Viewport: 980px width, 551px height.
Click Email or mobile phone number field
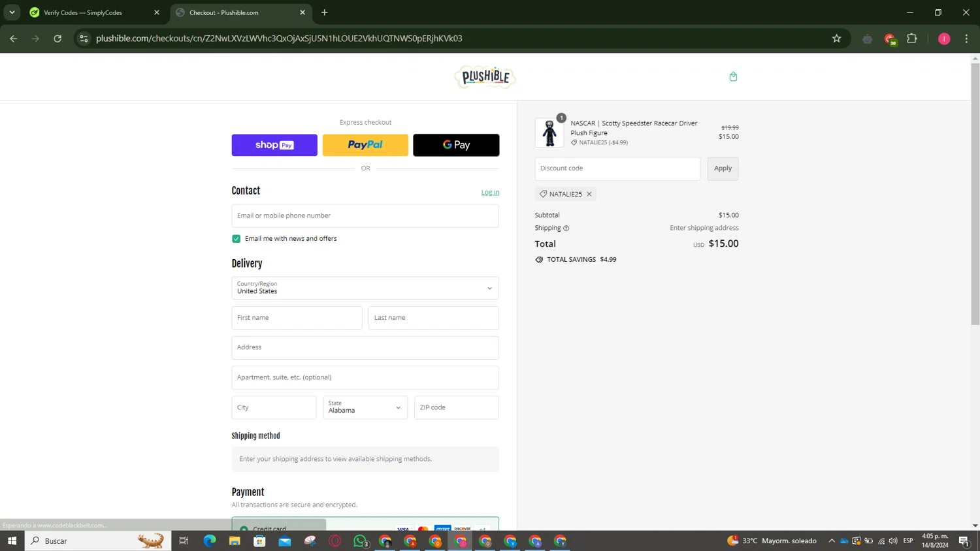pos(365,215)
